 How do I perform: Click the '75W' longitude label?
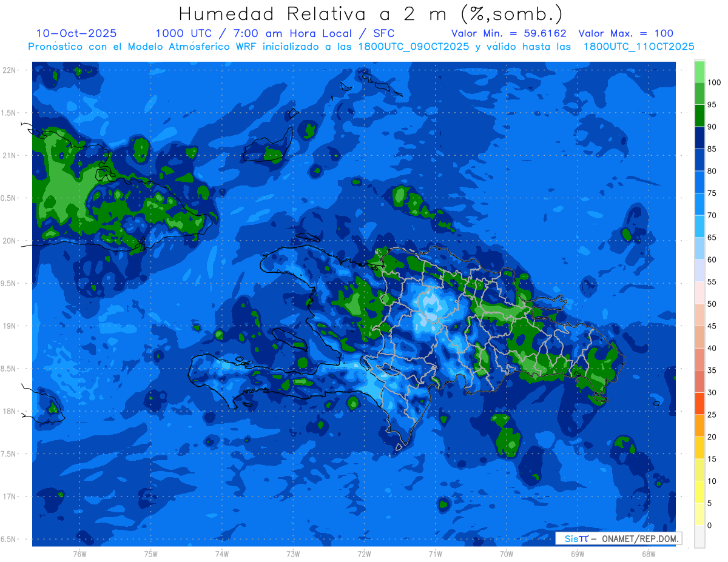pyautogui.click(x=151, y=554)
